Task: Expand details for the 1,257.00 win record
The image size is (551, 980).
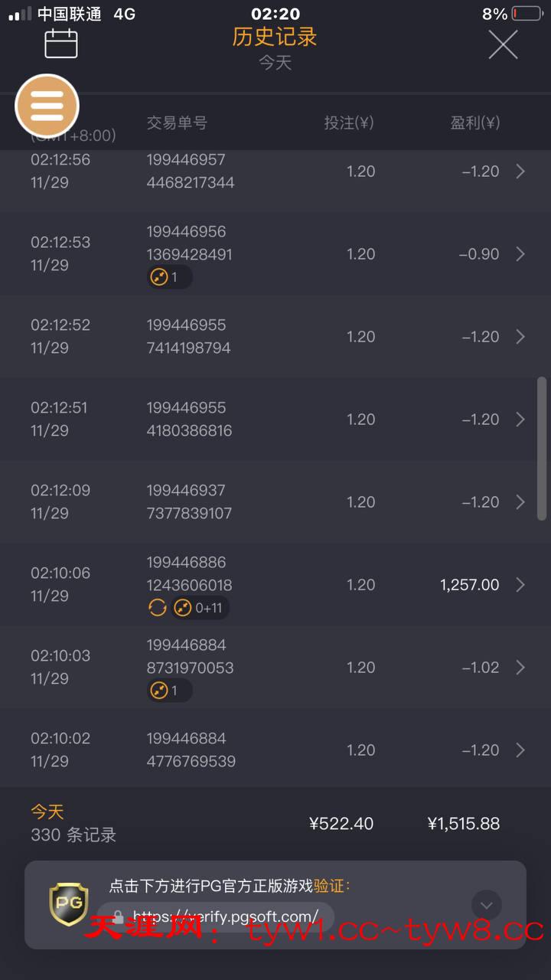Action: (520, 585)
